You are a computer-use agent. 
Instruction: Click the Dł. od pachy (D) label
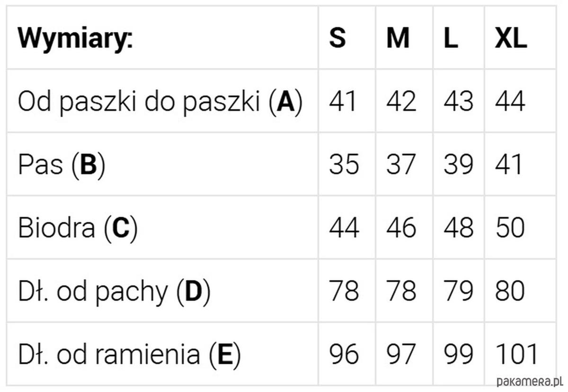114,291
